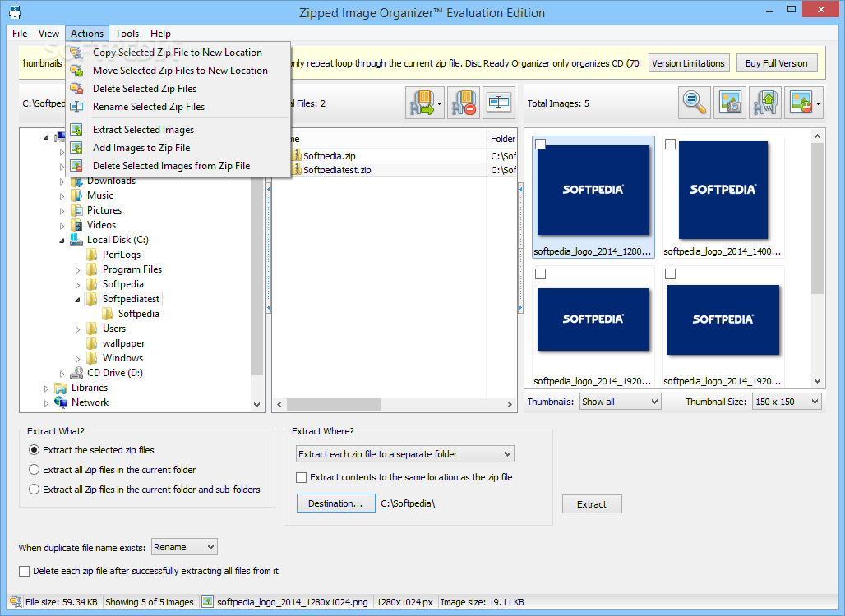This screenshot has width=845, height=616.
Task: Click the icon beside Extract Selected Images
Action: pos(76,130)
